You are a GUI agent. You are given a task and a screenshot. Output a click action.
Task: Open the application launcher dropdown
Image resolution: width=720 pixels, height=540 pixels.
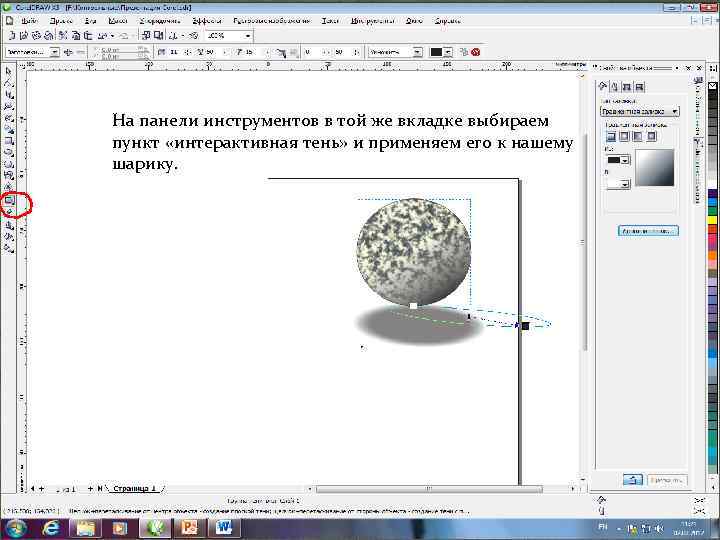coord(183,35)
